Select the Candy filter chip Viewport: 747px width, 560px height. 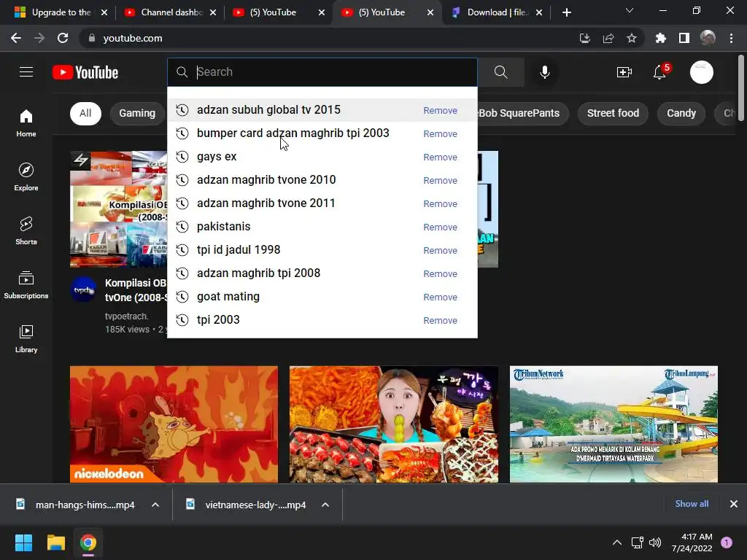[681, 113]
